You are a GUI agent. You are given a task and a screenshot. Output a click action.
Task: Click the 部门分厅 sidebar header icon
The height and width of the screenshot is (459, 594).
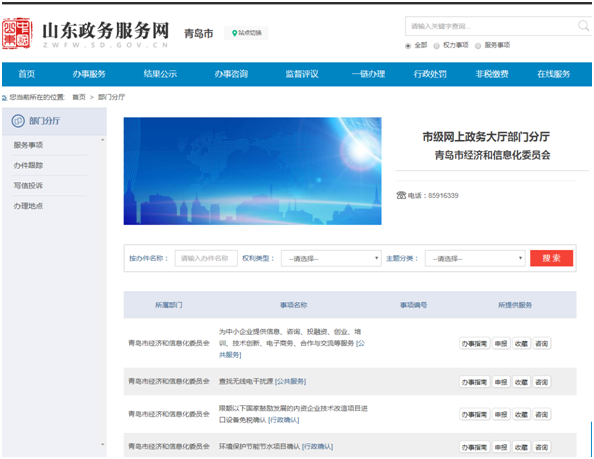pyautogui.click(x=18, y=121)
